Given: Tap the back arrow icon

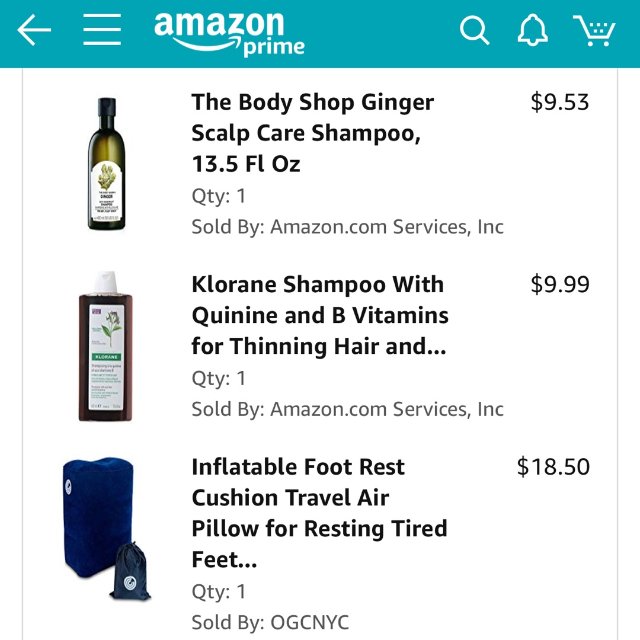Looking at the screenshot, I should click(34, 31).
